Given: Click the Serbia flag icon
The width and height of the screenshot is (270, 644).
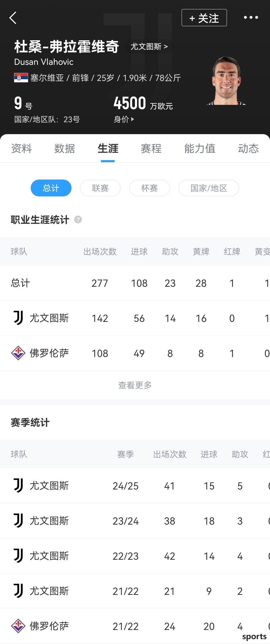Looking at the screenshot, I should 21,78.
